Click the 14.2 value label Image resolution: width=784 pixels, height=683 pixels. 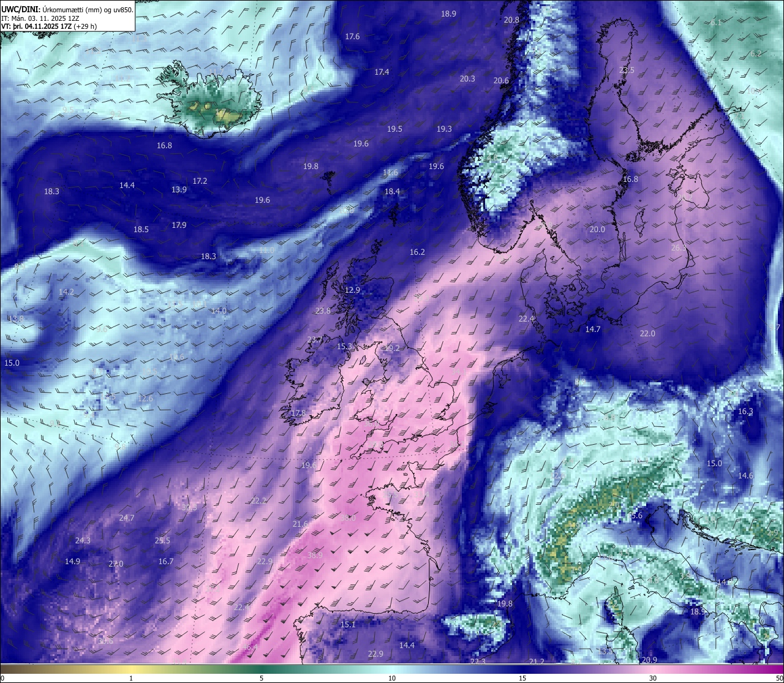[x=66, y=292]
